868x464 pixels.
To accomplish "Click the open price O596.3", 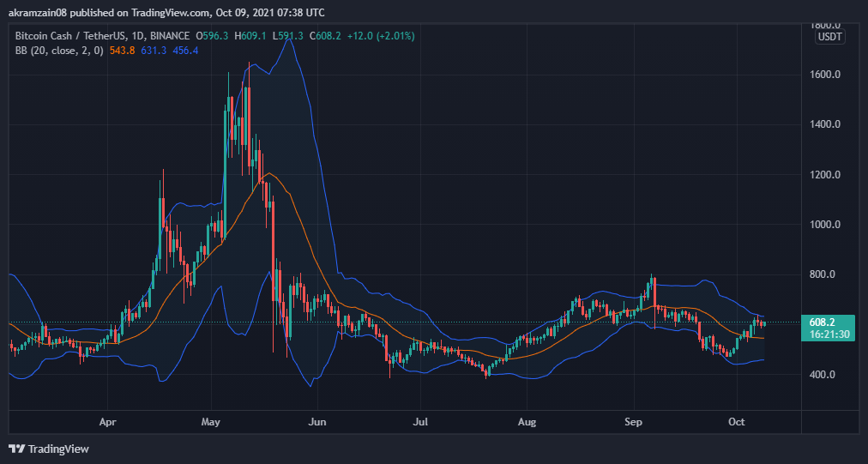I will pyautogui.click(x=212, y=36).
